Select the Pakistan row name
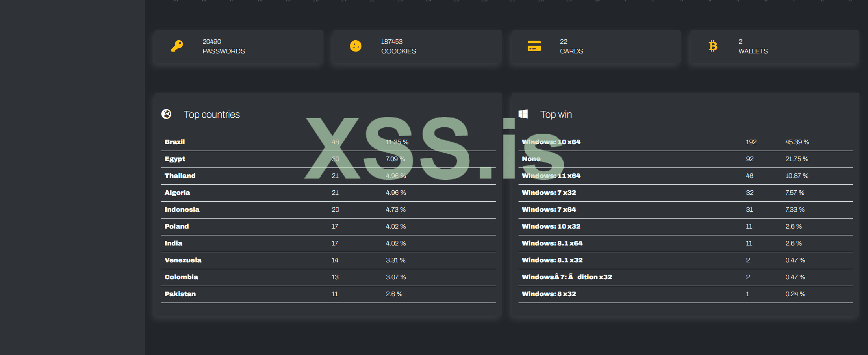The image size is (868, 355). click(180, 294)
